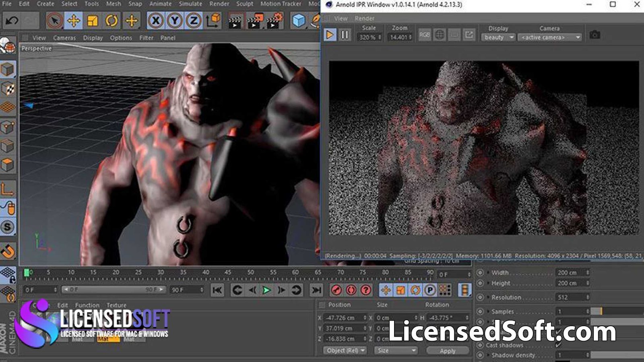Viewport: 644px width, 362px height.
Task: Click the Zoom 14.401 field
Action: tap(400, 37)
